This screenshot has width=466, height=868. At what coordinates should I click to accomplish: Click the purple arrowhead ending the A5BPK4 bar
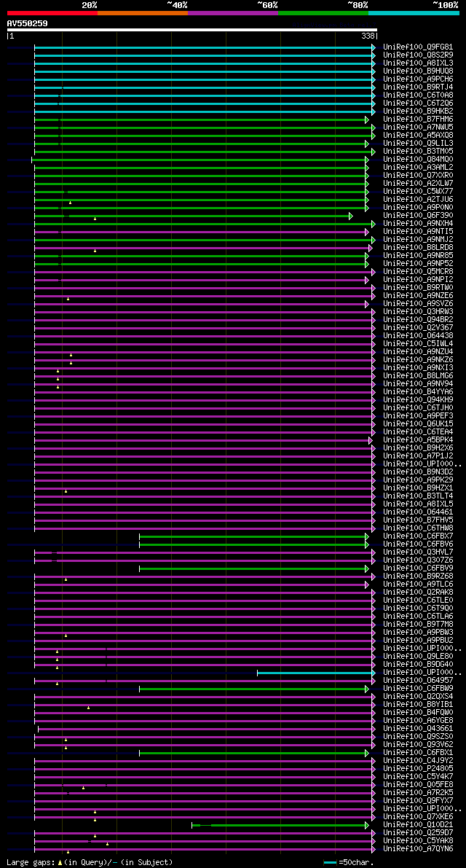371,440
